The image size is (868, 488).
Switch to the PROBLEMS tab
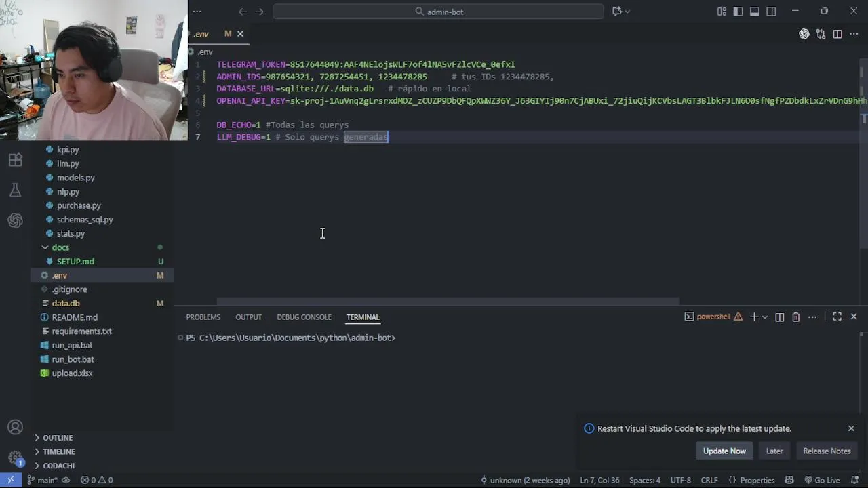[x=203, y=317]
